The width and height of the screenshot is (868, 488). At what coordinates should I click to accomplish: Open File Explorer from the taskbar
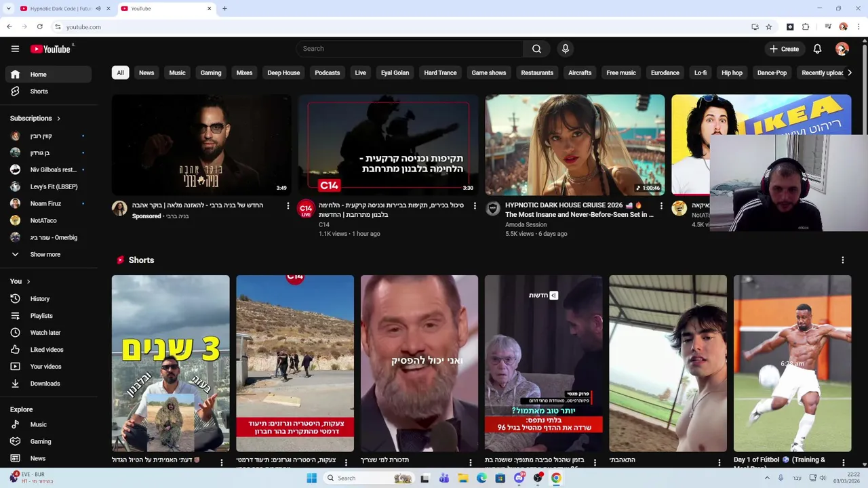tap(462, 479)
